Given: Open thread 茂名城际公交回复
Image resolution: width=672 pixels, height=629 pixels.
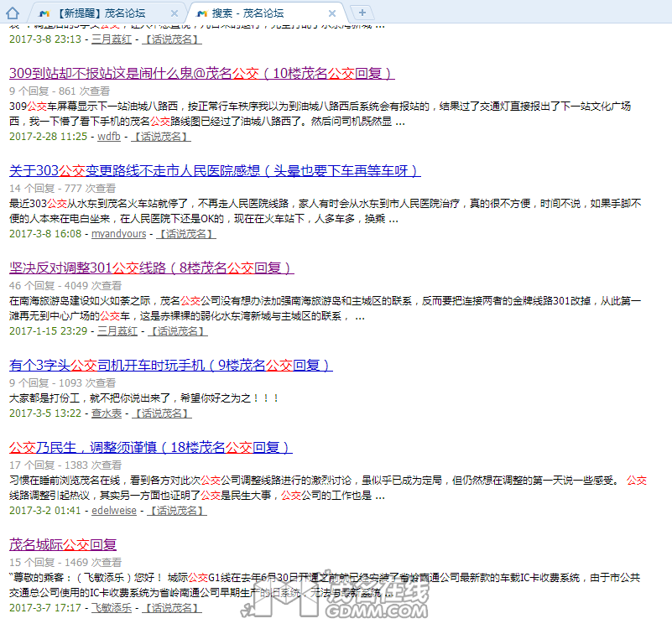Looking at the screenshot, I should 63,544.
